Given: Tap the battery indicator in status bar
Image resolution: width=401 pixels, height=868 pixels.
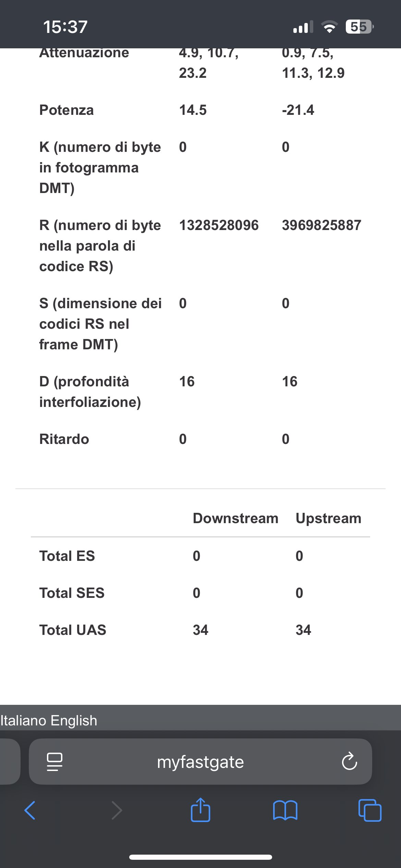Looking at the screenshot, I should pyautogui.click(x=359, y=27).
